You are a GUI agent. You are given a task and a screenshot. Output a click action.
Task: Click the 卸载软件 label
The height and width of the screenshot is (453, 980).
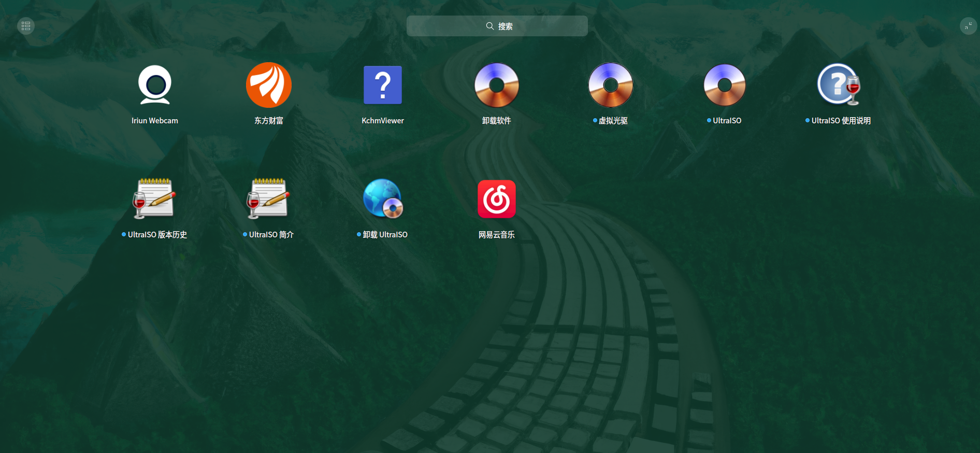497,121
